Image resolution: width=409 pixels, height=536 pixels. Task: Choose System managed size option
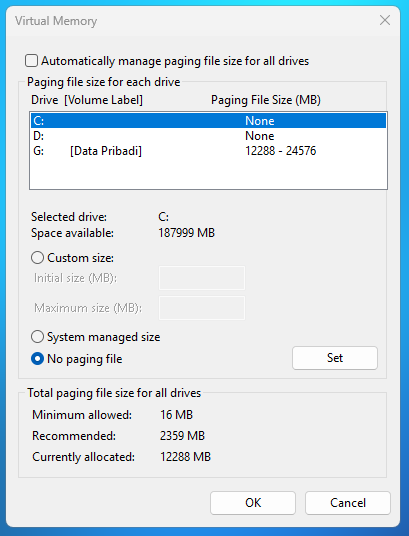(x=37, y=337)
